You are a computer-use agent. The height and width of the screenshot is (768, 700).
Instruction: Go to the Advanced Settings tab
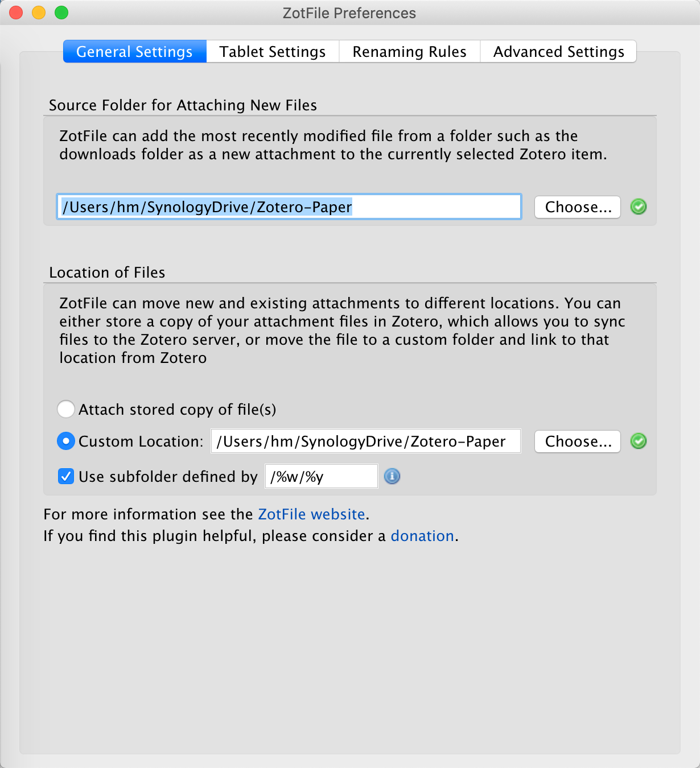559,52
